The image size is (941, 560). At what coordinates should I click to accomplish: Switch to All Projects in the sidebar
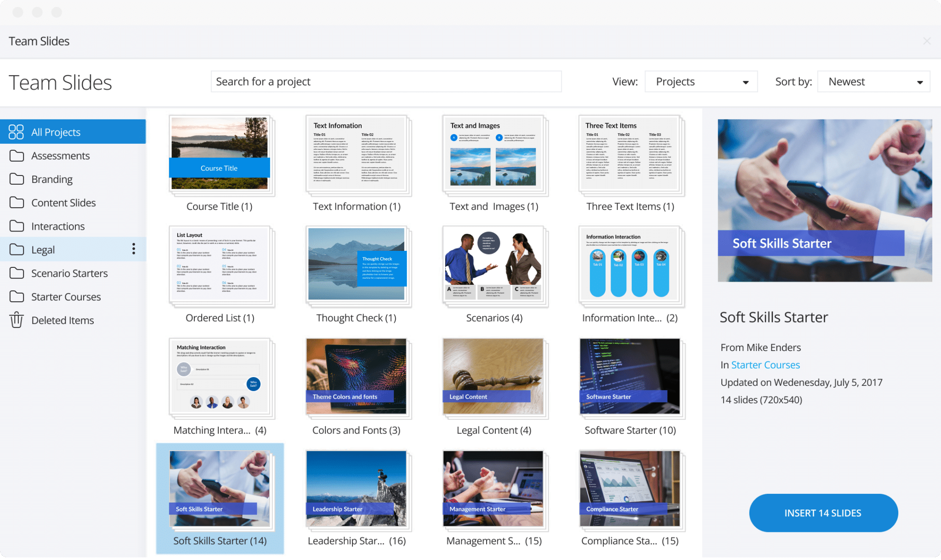tap(56, 132)
